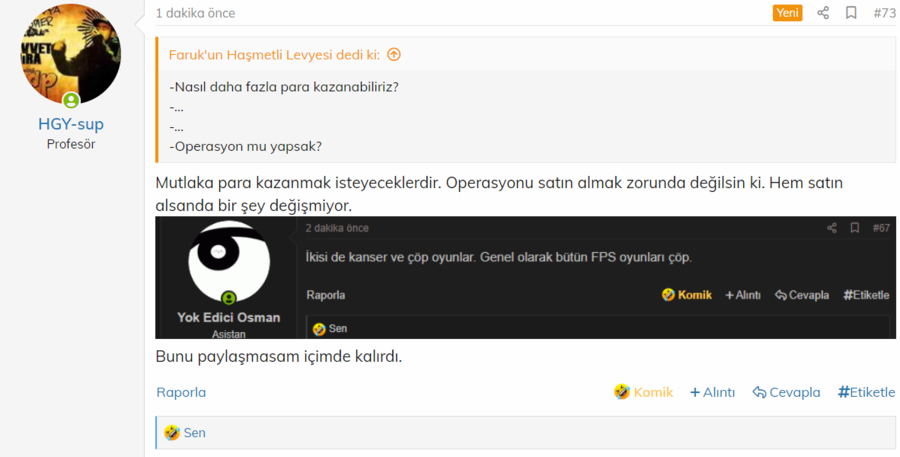Bookmark post #73 with the bookmark icon
900x457 pixels.
(x=851, y=13)
